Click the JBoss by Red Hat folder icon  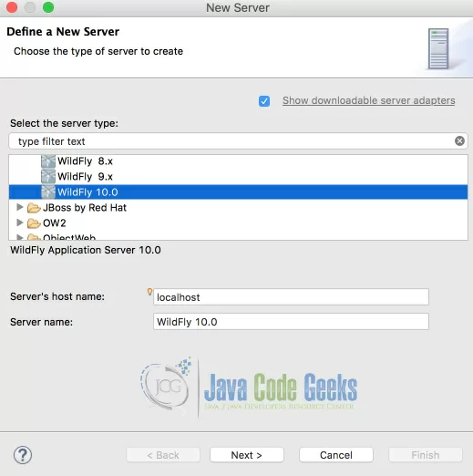point(34,208)
